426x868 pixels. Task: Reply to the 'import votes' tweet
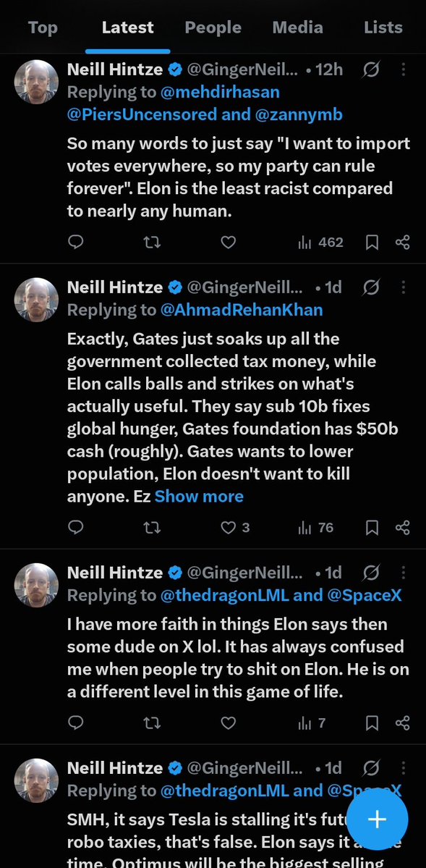pyautogui.click(x=75, y=242)
